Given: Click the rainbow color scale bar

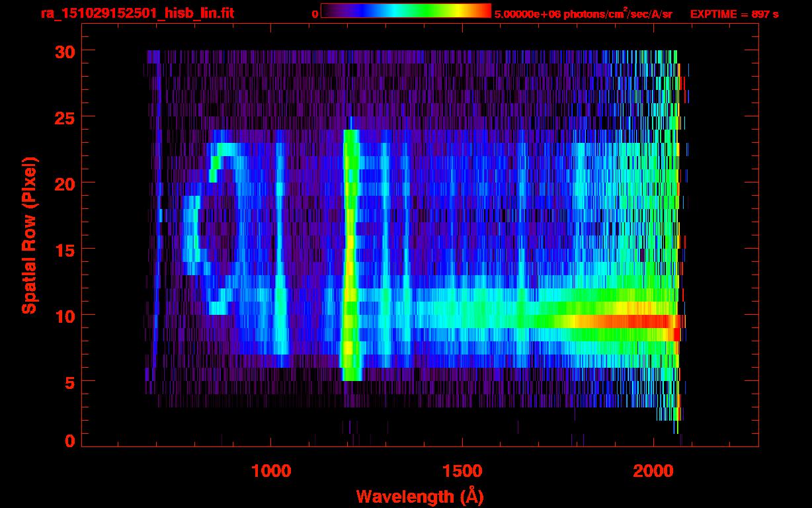Looking at the screenshot, I should click(406, 11).
